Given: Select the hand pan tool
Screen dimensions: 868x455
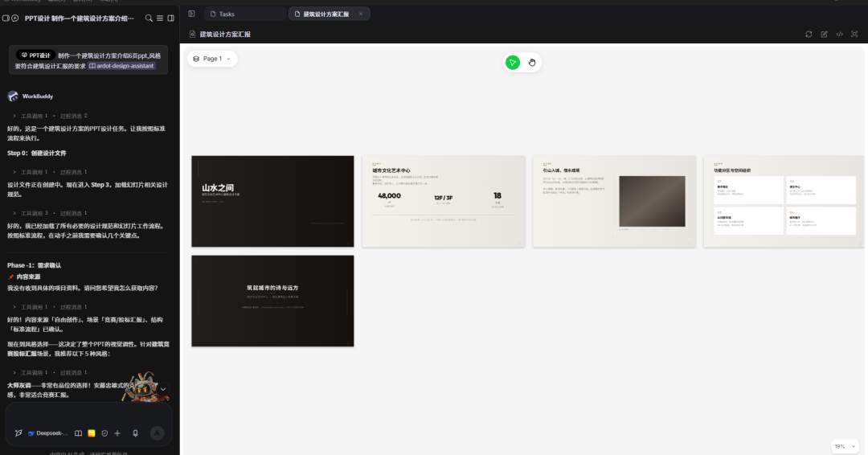Looking at the screenshot, I should point(532,63).
